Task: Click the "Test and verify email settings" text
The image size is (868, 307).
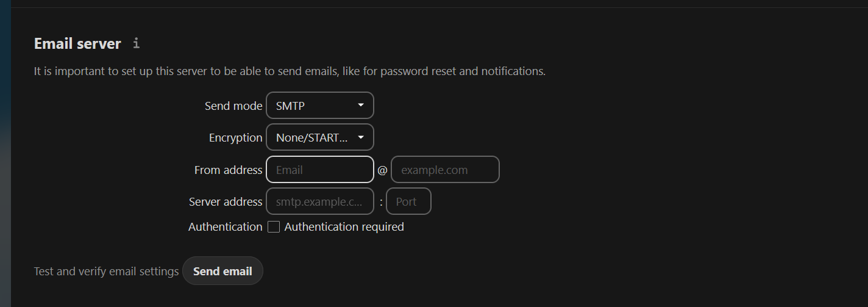Action: [107, 271]
